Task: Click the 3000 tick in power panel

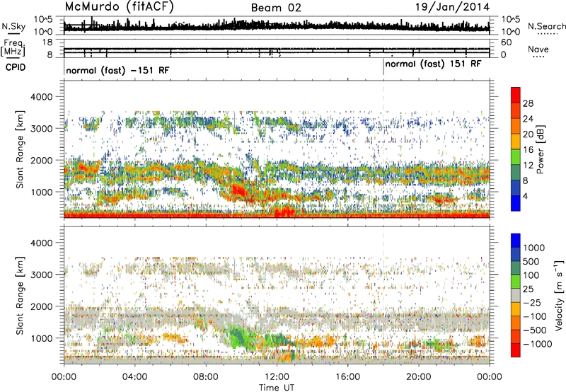Action: click(43, 129)
